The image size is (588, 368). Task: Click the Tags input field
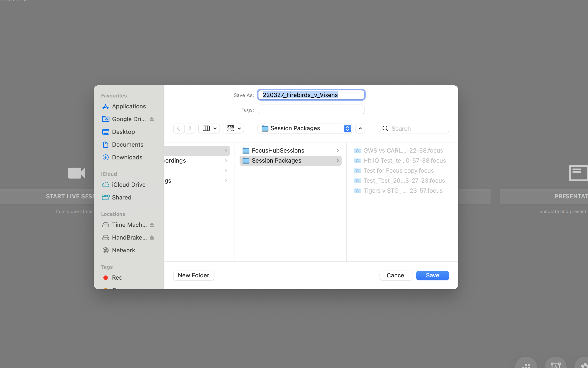tap(311, 110)
